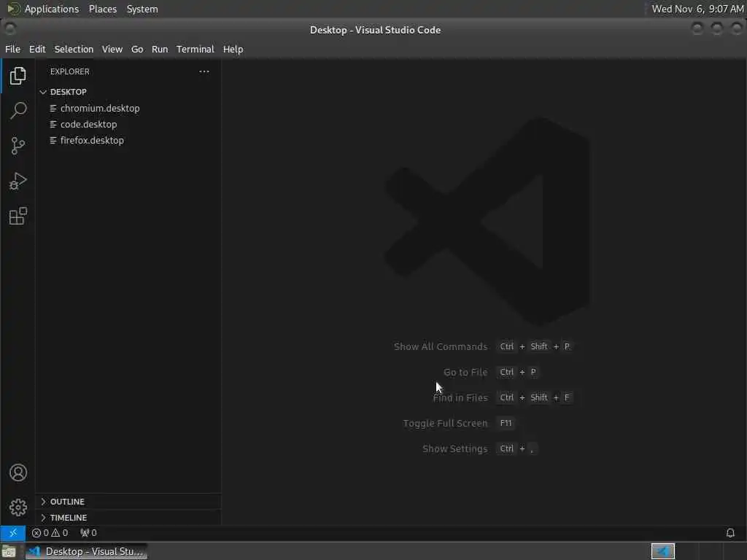Click file icon beside code.desktop
The image size is (747, 560).
click(53, 124)
